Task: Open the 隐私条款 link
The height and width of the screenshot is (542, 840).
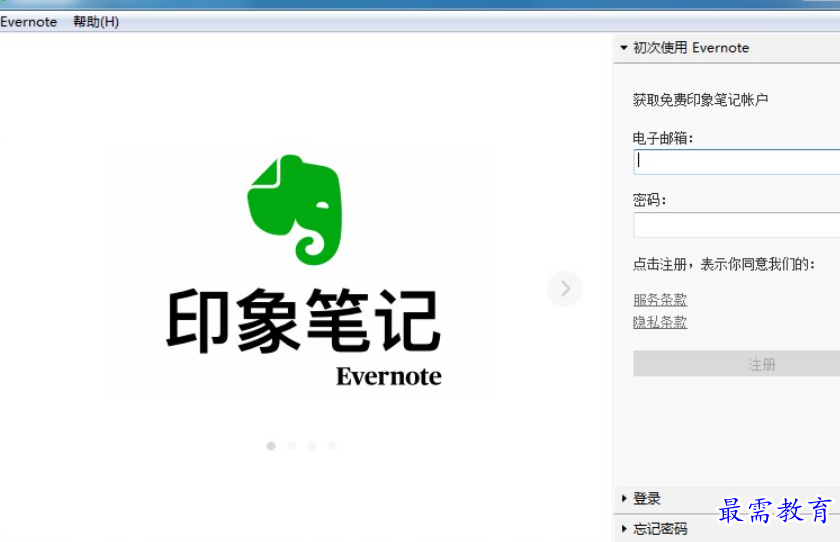Action: pos(660,322)
